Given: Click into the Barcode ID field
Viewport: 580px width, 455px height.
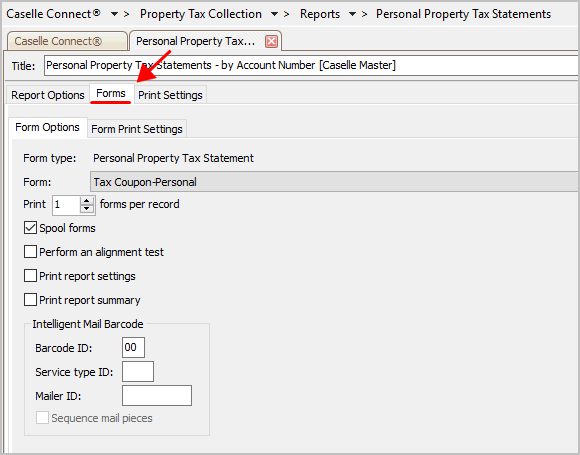Looking at the screenshot, I should [x=133, y=347].
